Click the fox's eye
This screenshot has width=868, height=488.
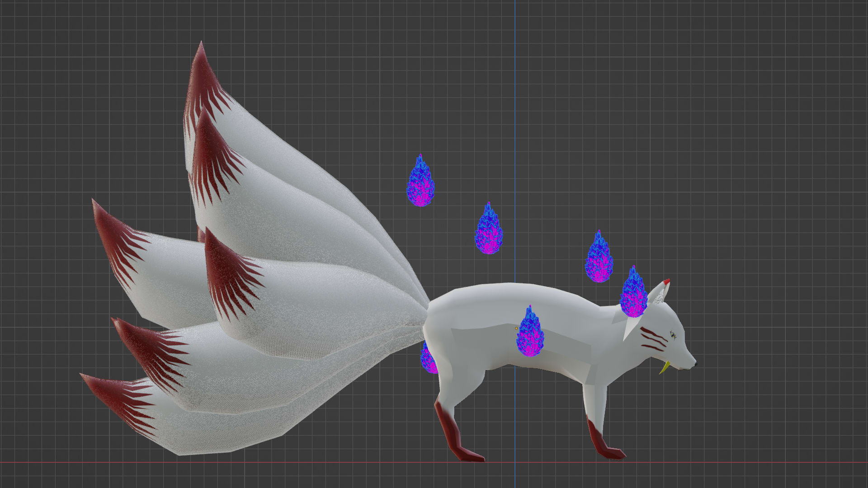(673, 335)
